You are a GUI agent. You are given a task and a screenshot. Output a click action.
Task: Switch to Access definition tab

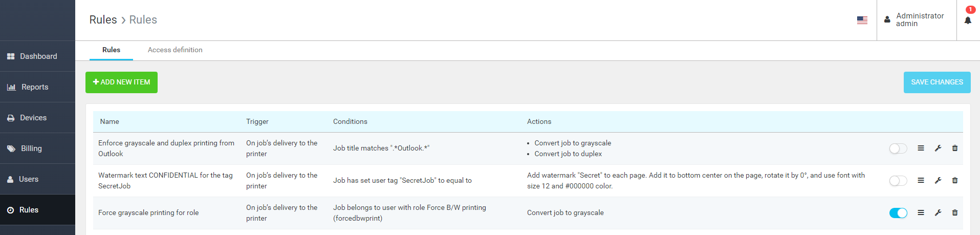(x=175, y=50)
